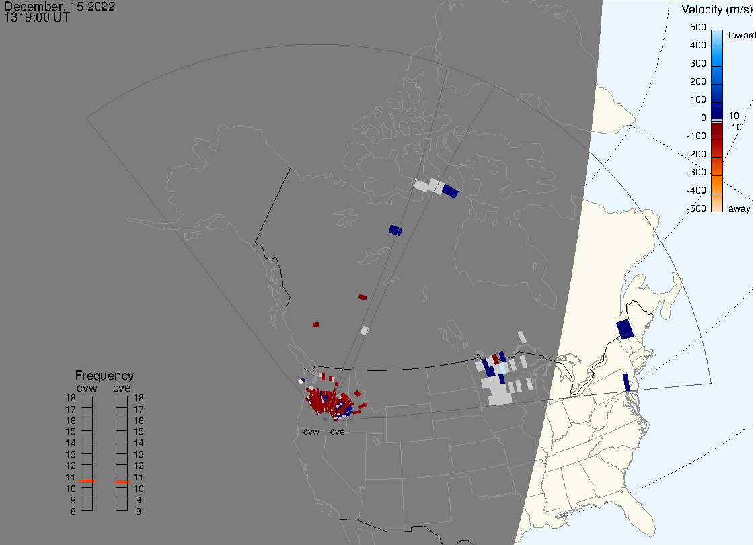Image resolution: width=756 pixels, height=545 pixels.
Task: Click the "18" label beside the cve bar
Action: [x=139, y=399]
